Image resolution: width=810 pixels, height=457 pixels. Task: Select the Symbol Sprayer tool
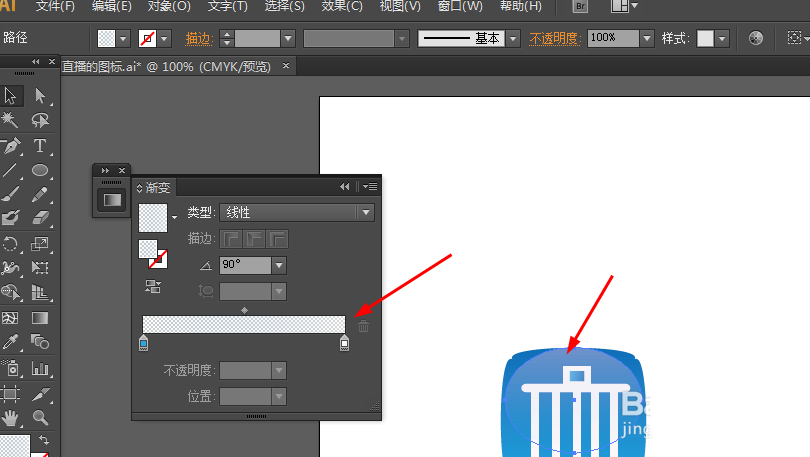click(x=10, y=368)
